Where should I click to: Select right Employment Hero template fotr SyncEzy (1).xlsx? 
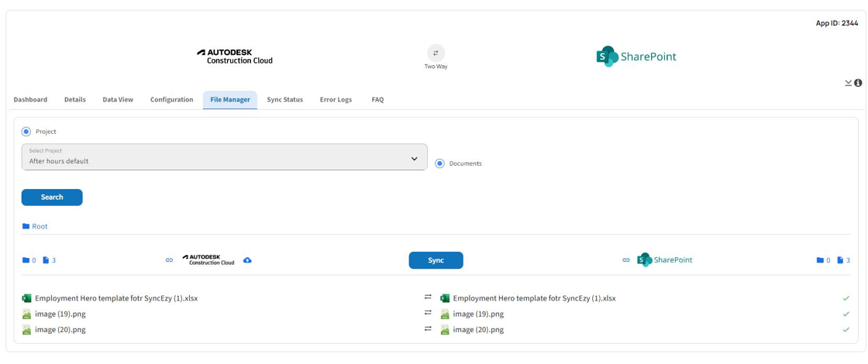[x=534, y=298]
